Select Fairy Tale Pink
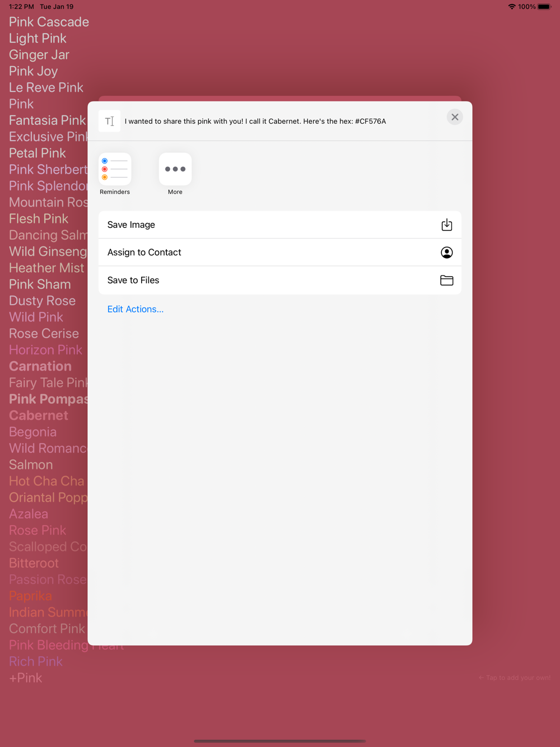560x747 pixels. [48, 382]
